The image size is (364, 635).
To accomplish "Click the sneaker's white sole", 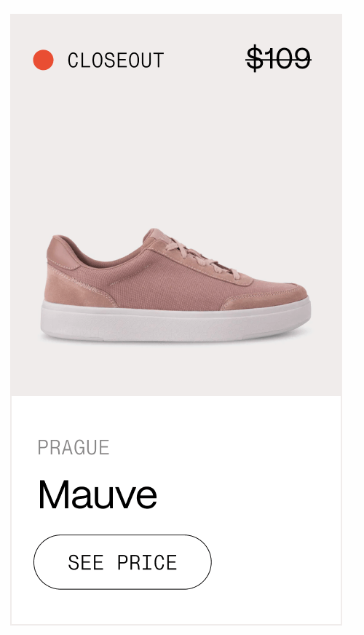I will point(175,322).
